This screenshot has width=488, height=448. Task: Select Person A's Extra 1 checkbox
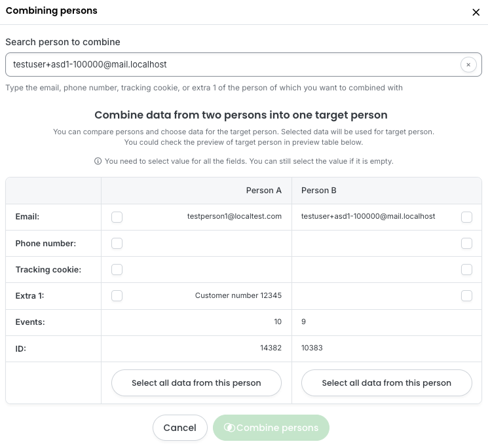pos(117,295)
